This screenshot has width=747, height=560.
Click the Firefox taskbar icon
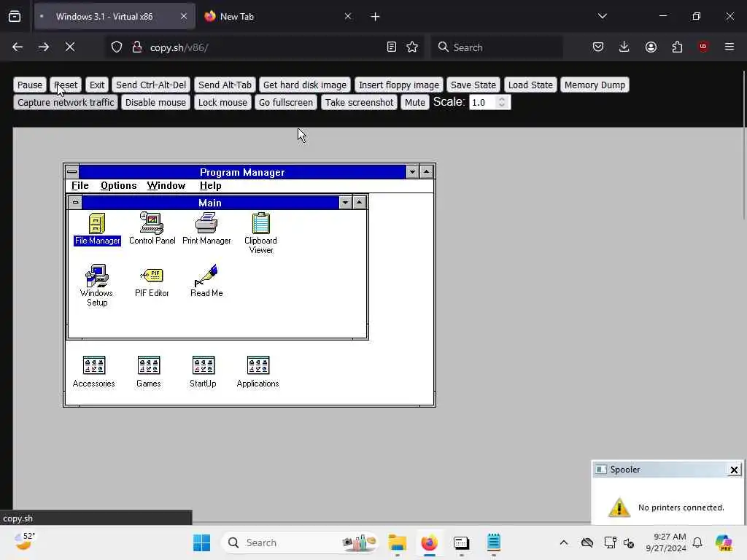(429, 542)
